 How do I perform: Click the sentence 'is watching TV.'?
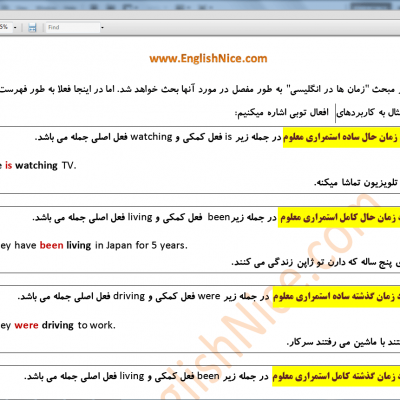click(x=41, y=165)
